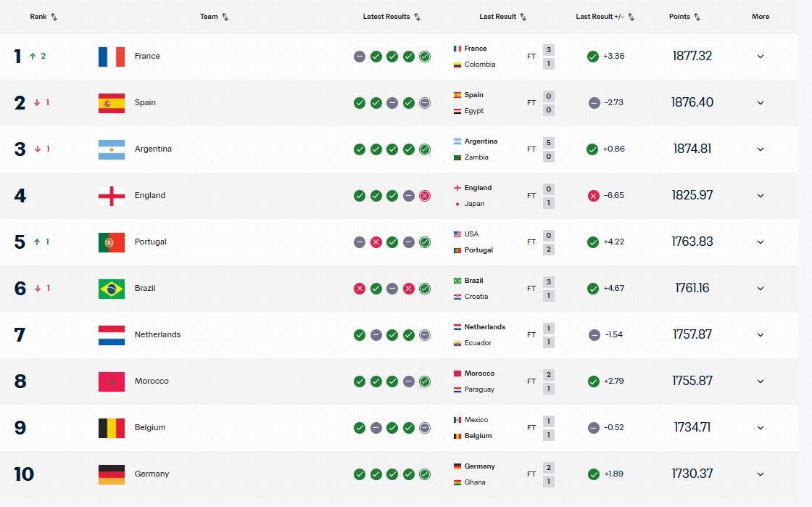Expand the France row with its chevron
The image size is (812, 507).
coord(761,56)
